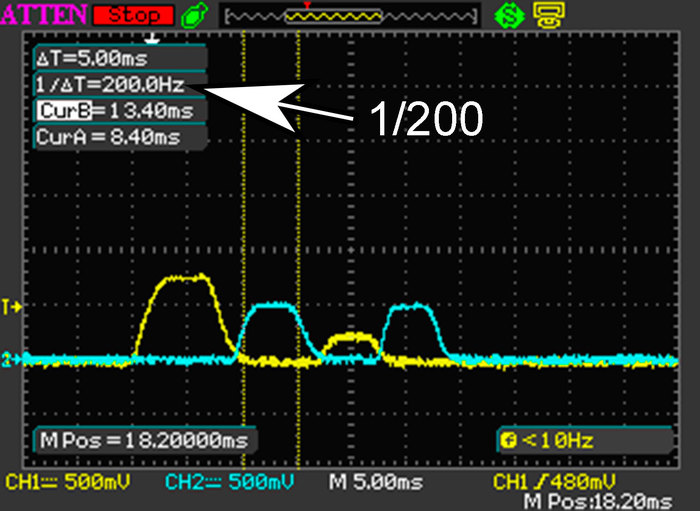Viewport: 700px width, 511px height.
Task: Click the CH2 500mV scale label
Action: point(229,482)
